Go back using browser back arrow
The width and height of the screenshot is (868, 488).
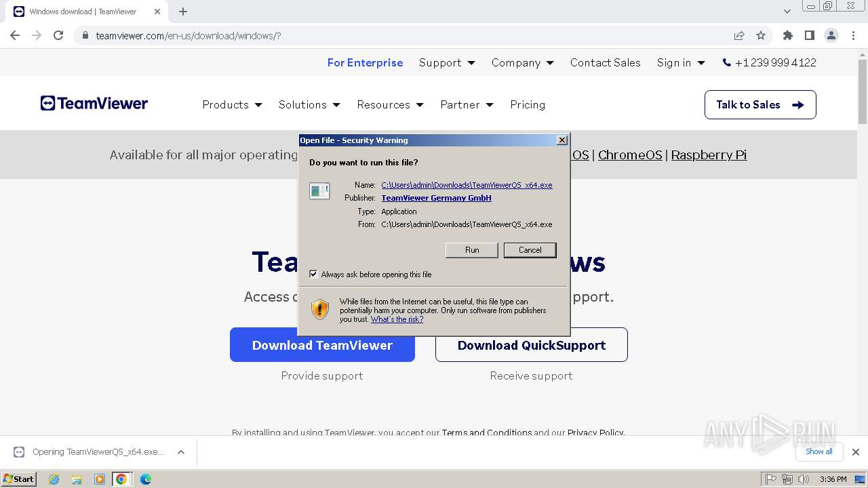tap(15, 35)
